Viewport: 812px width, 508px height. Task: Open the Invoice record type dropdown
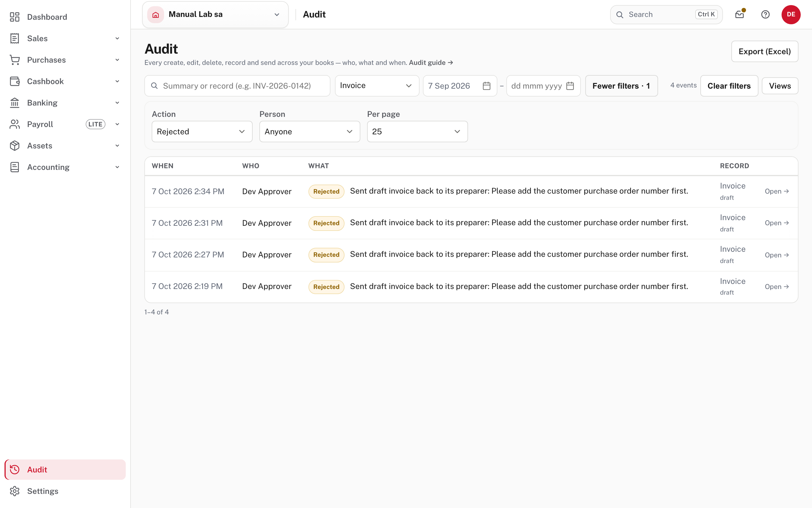pos(377,86)
